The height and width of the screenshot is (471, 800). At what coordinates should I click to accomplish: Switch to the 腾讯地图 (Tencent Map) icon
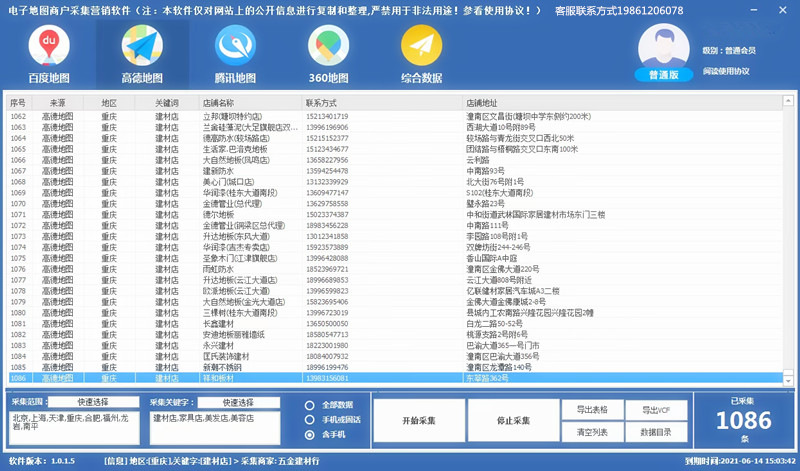tap(236, 46)
